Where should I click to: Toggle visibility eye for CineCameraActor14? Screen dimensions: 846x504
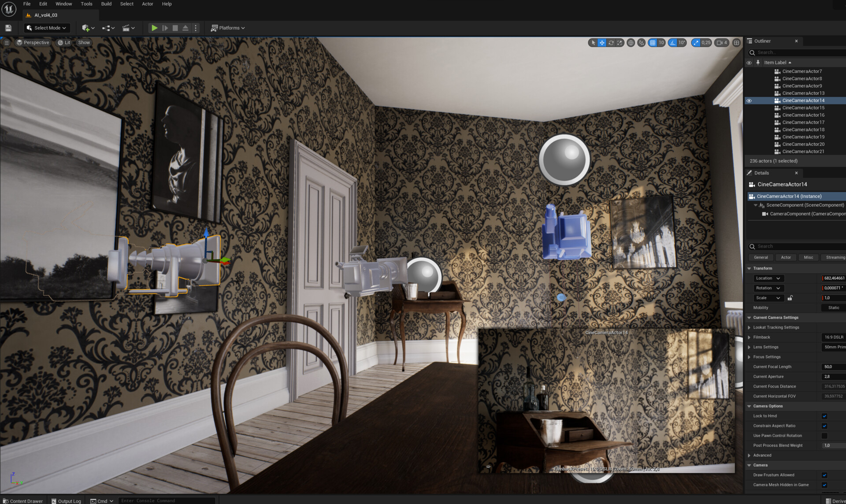click(x=749, y=100)
